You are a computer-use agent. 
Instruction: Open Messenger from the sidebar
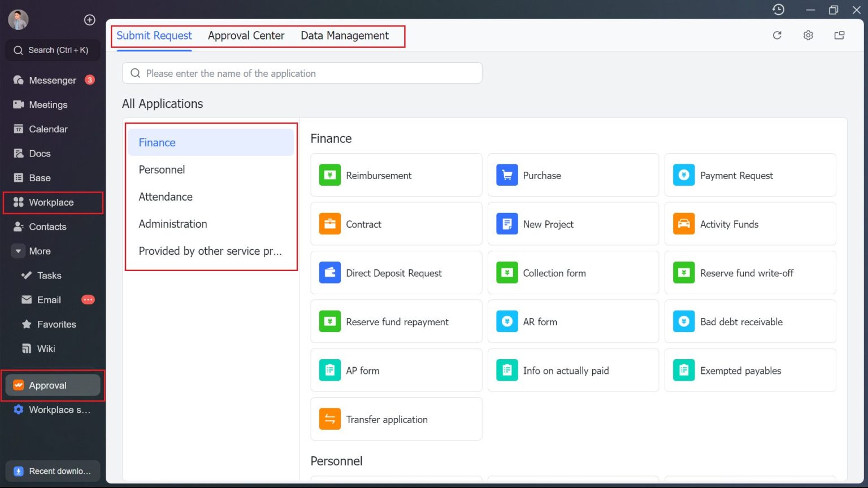53,80
